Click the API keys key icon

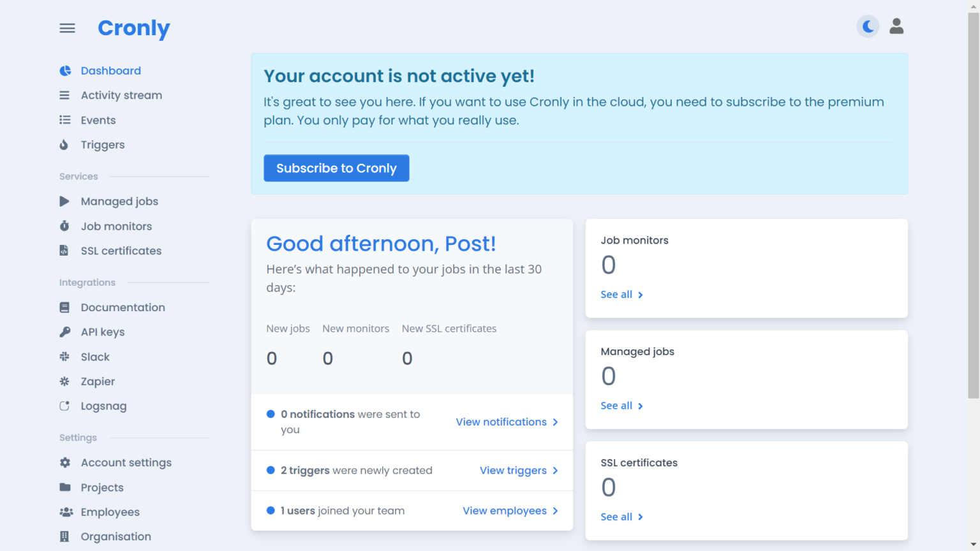[64, 332]
